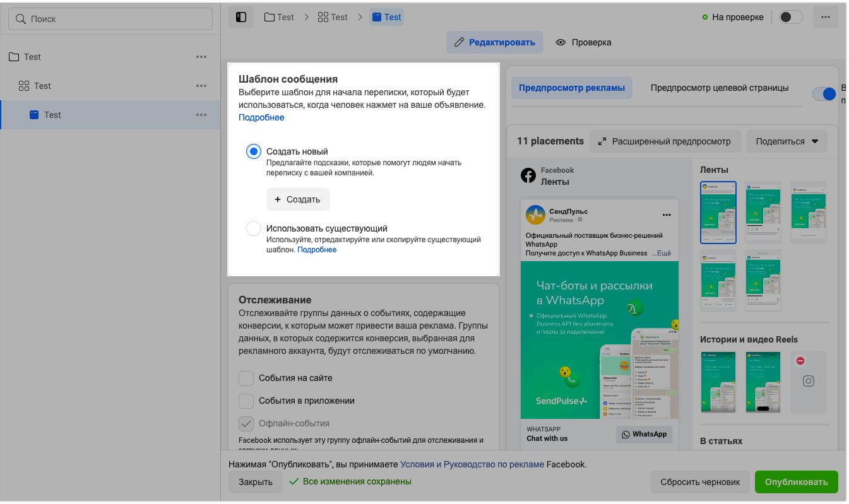Open options for Test campaign folder
The width and height of the screenshot is (849, 504).
[201, 57]
